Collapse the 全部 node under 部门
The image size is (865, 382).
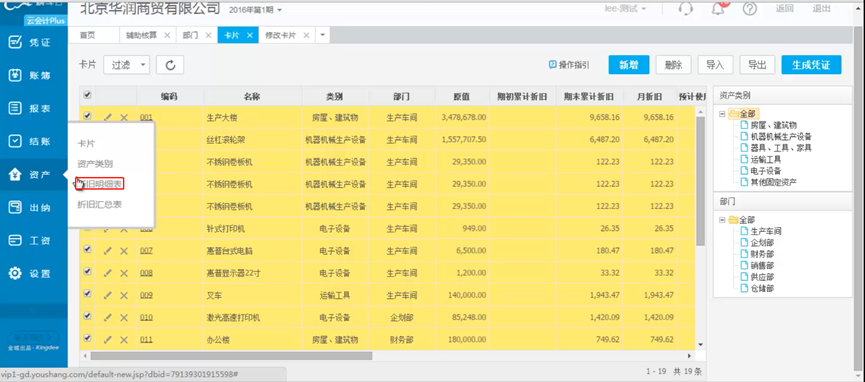[723, 220]
